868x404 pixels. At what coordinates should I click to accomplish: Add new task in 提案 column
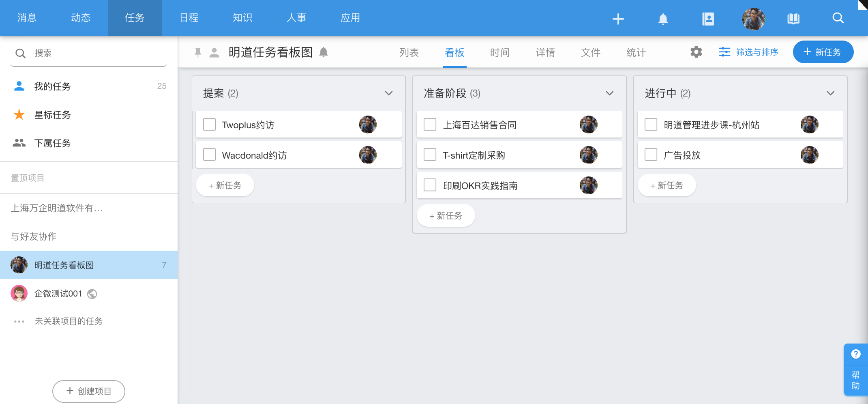click(225, 185)
